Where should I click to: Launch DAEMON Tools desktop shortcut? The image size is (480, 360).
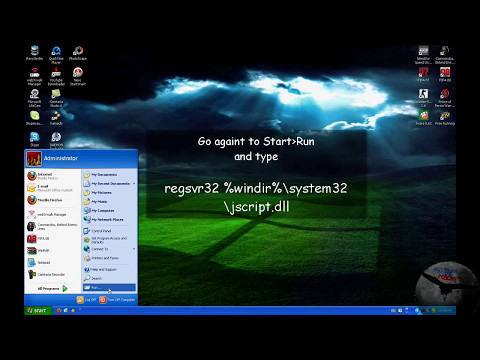click(56, 140)
